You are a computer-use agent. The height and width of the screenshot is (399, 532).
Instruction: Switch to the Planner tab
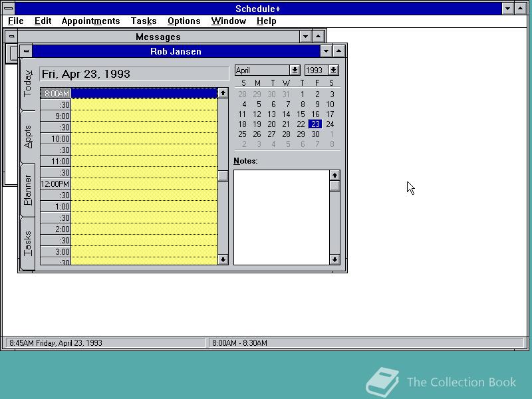(28, 190)
